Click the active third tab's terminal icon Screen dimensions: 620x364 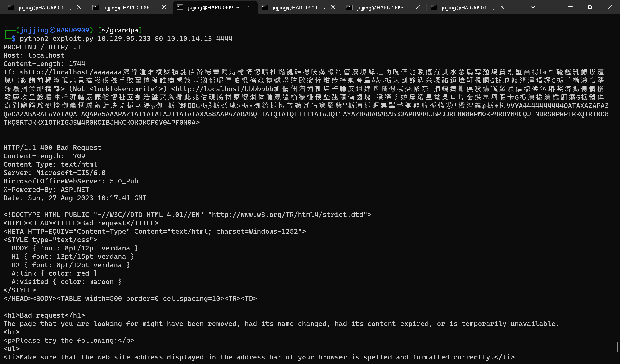(x=180, y=7)
